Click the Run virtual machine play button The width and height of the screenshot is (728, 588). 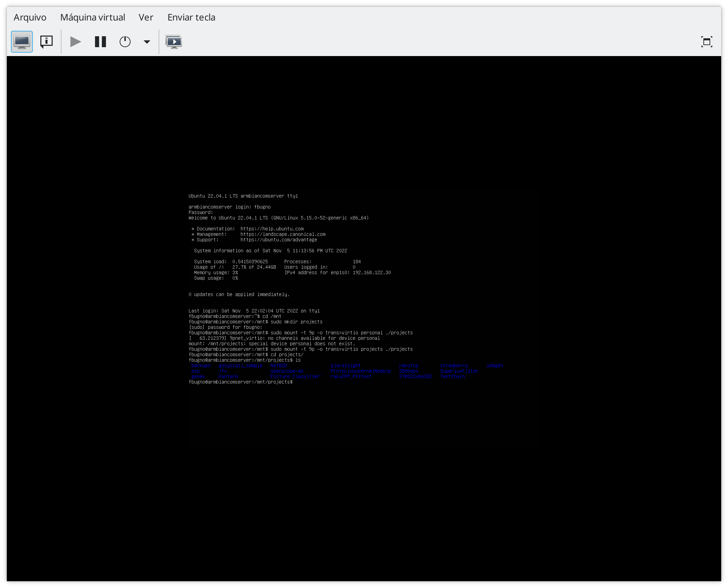coord(76,42)
